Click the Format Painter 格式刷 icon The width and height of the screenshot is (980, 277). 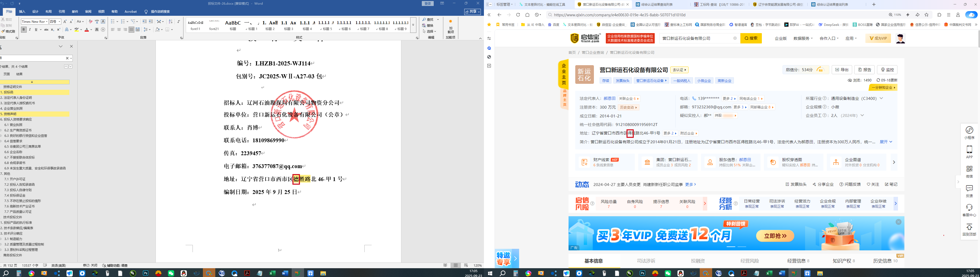click(x=8, y=32)
